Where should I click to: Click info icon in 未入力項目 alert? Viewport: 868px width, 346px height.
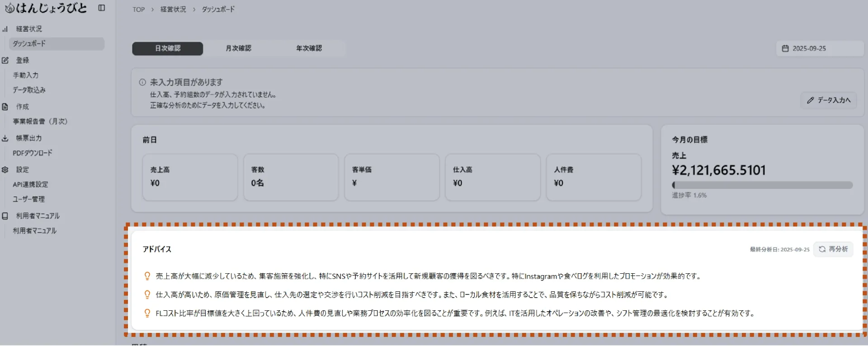pyautogui.click(x=142, y=82)
